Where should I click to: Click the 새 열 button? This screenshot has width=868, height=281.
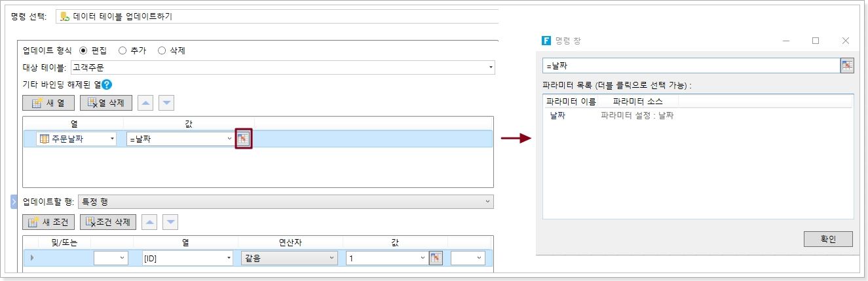(48, 103)
